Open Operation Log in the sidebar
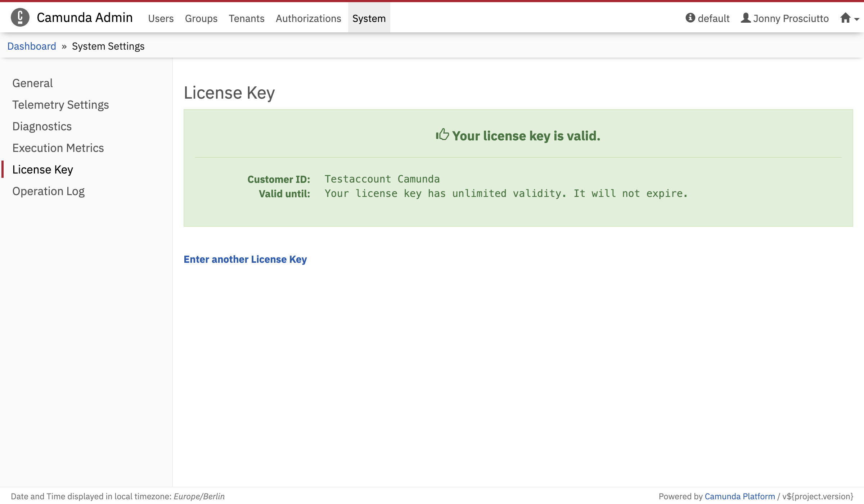 point(49,191)
